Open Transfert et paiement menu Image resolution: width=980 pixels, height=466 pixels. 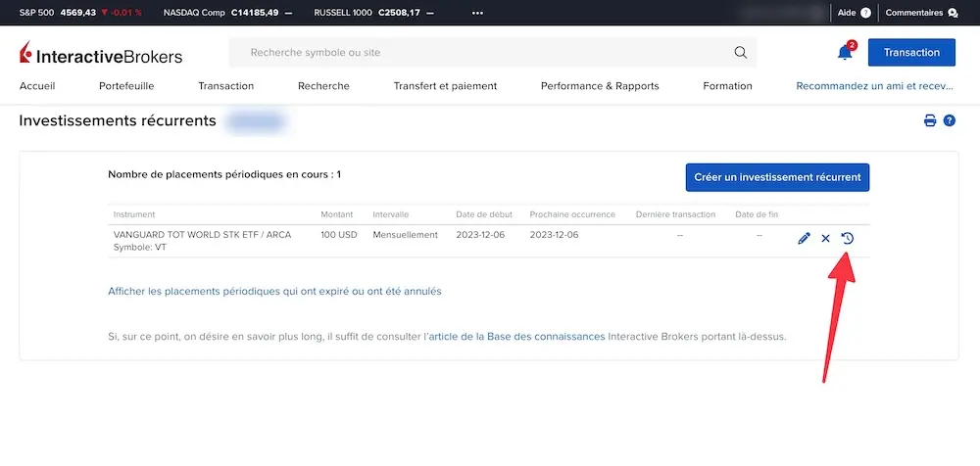coord(445,86)
